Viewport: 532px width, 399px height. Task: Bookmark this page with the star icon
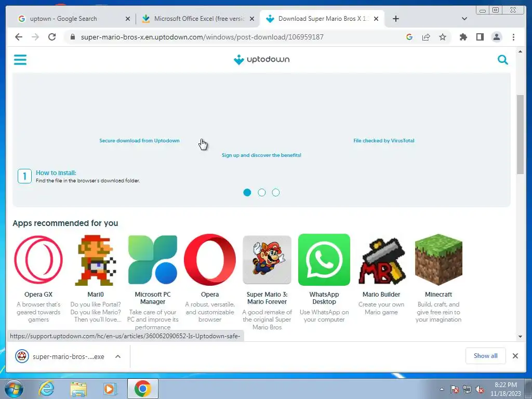click(443, 37)
